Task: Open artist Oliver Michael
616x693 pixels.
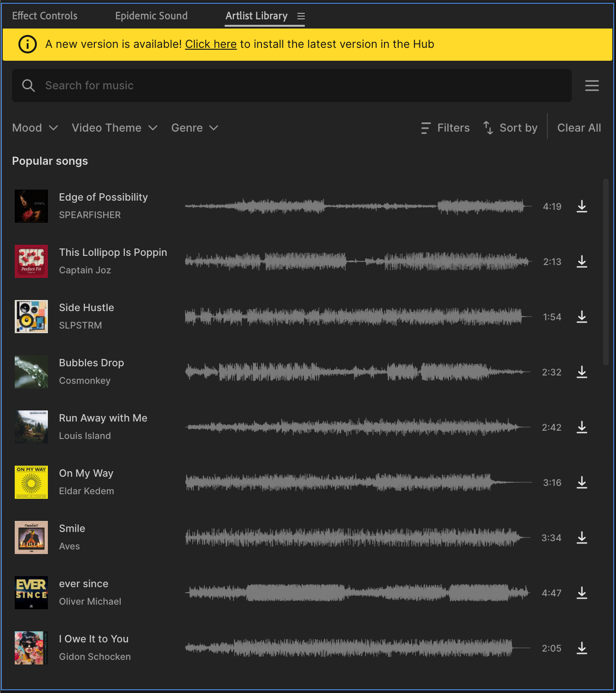Action: 90,601
